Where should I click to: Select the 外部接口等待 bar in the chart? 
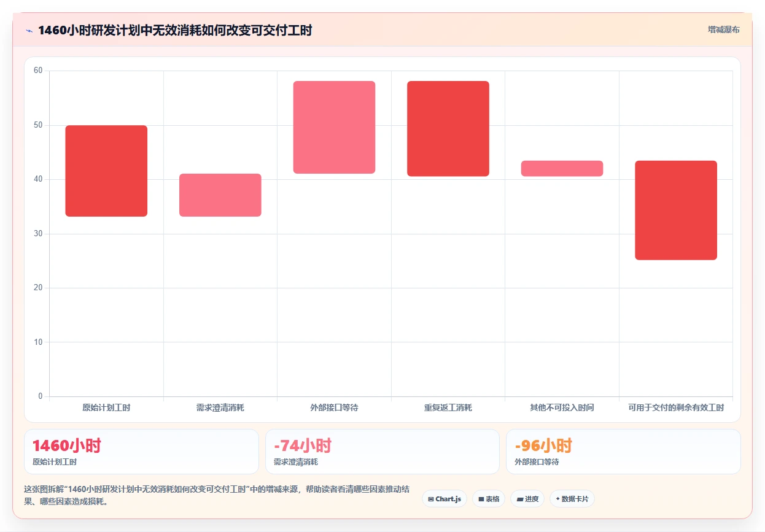(334, 127)
